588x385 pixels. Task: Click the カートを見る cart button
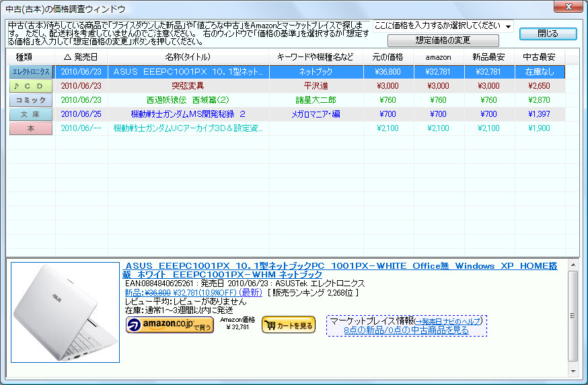click(289, 325)
